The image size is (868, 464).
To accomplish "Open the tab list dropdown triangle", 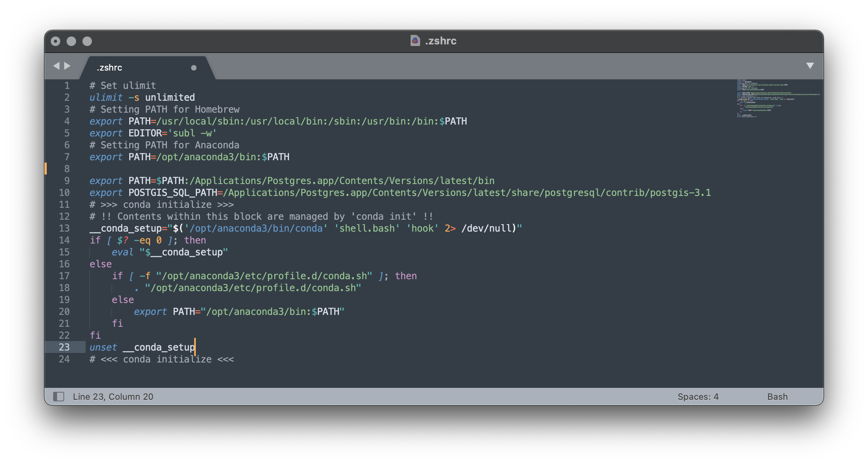I will coord(810,66).
